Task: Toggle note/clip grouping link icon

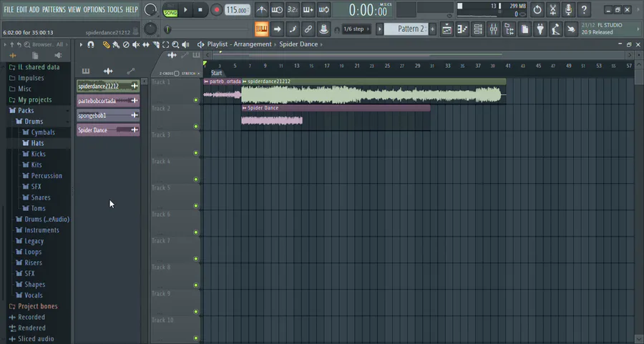Action: pyautogui.click(x=308, y=29)
